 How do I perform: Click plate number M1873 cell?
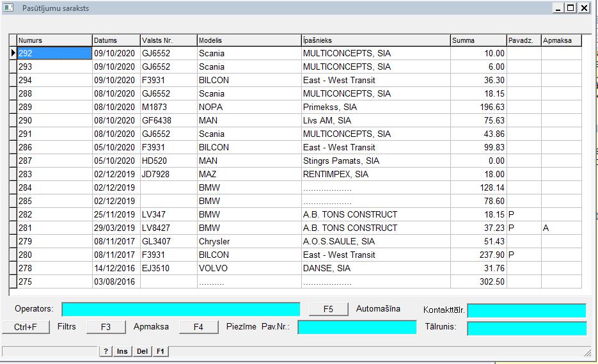(x=169, y=107)
